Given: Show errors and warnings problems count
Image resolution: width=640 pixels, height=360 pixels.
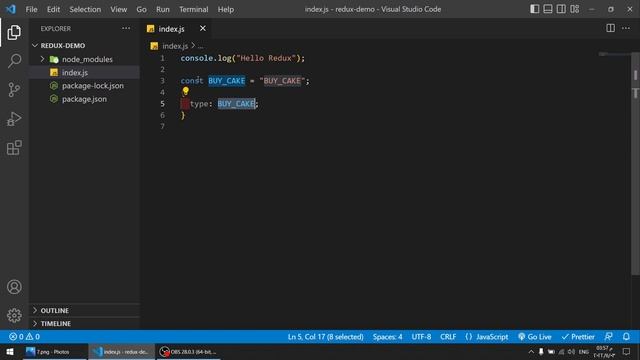Looking at the screenshot, I should [24, 337].
